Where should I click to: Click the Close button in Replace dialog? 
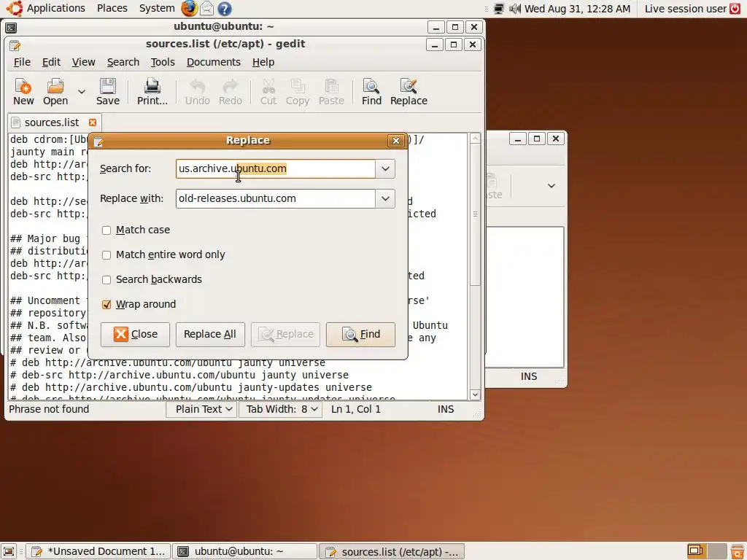[135, 334]
